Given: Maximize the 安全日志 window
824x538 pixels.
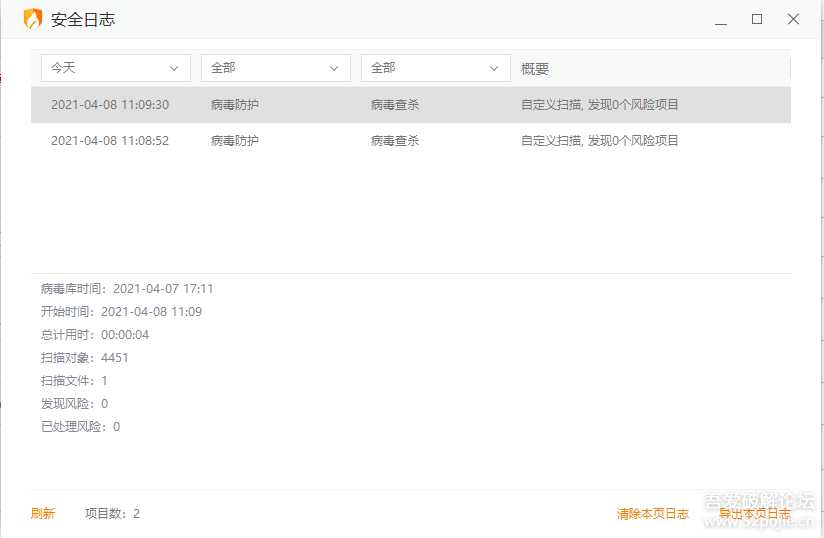Looking at the screenshot, I should tap(757, 19).
